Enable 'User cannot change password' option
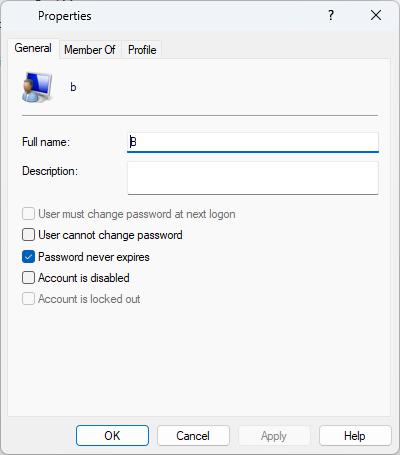The height and width of the screenshot is (455, 400). click(x=28, y=235)
